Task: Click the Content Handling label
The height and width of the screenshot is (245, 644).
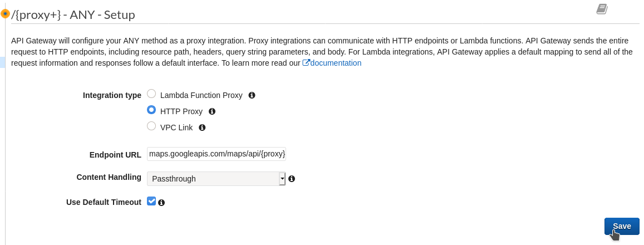Action: pyautogui.click(x=109, y=177)
